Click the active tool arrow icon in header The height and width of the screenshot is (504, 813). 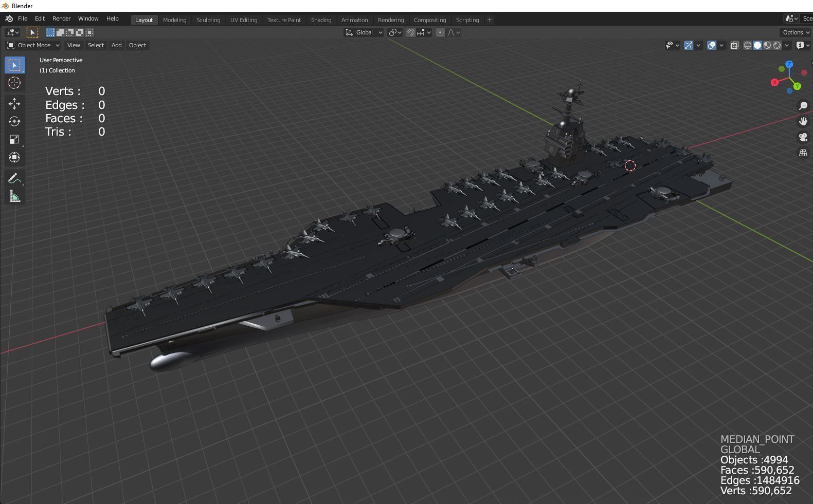click(x=32, y=32)
